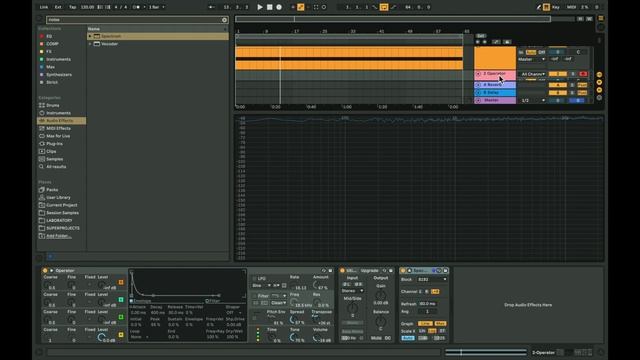Image resolution: width=640 pixels, height=360 pixels.
Task: Open the All Channels input dropdown
Action: [533, 74]
